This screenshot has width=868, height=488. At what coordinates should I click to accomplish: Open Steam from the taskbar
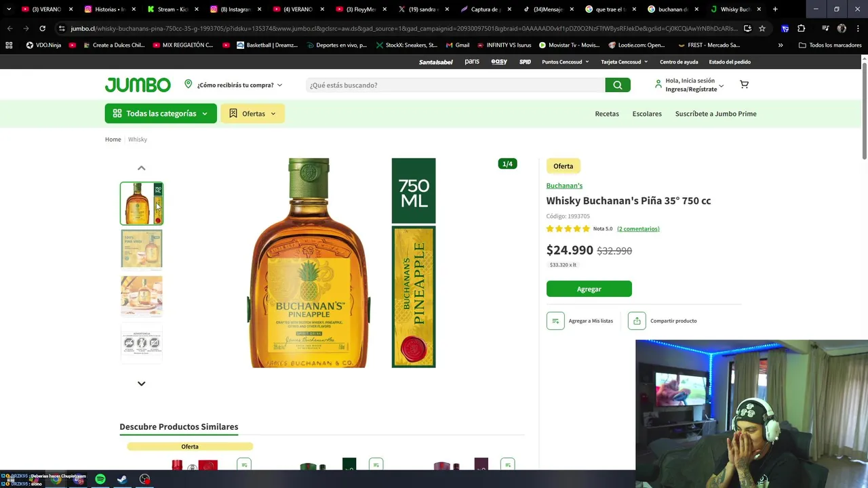(x=122, y=479)
